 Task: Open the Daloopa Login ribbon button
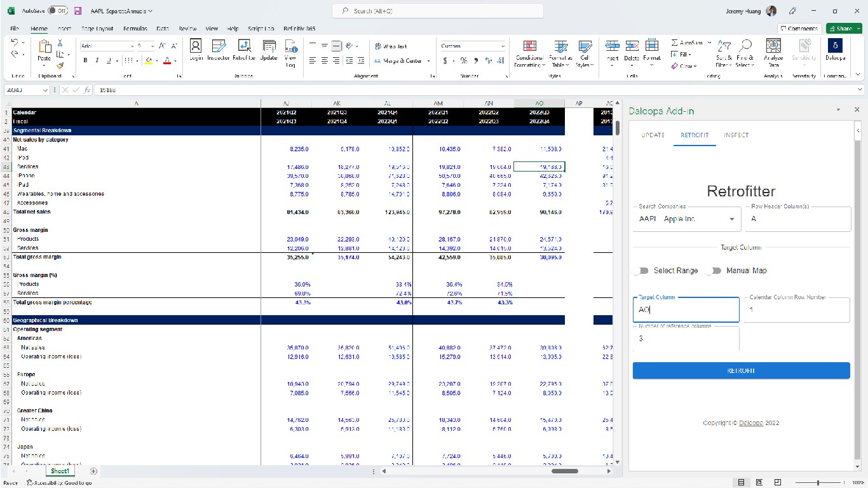coord(196,50)
